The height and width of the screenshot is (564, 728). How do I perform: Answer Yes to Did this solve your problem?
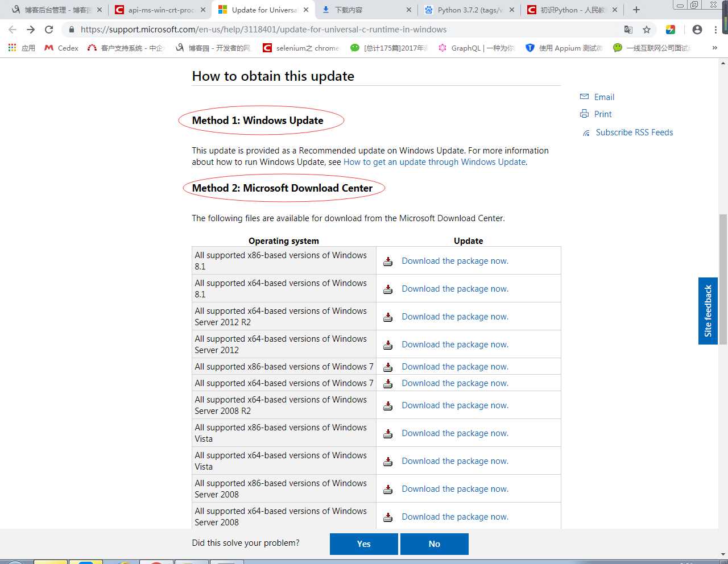(x=364, y=544)
